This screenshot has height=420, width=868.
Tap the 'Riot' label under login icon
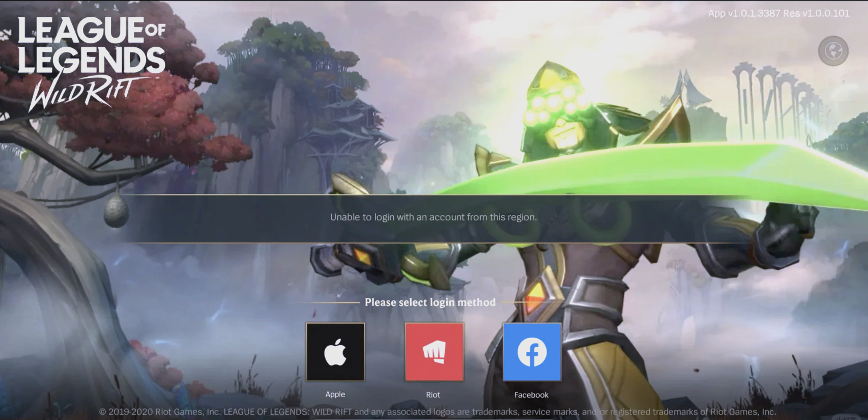pos(433,395)
